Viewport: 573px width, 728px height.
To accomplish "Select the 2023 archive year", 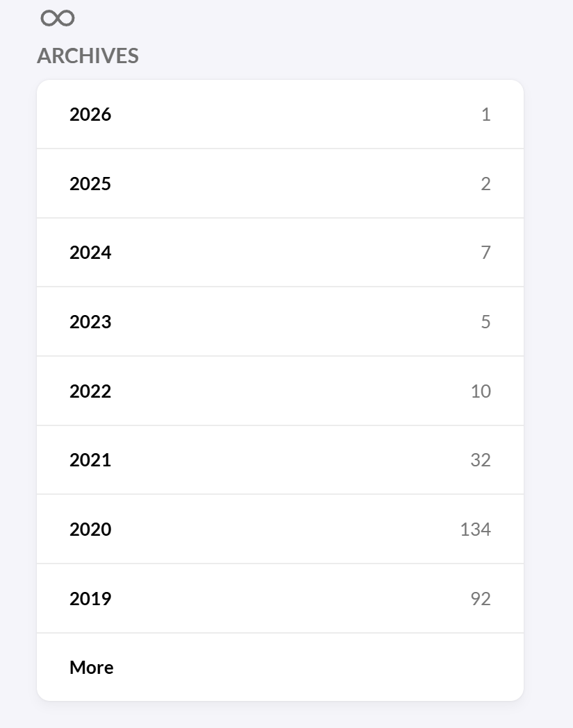I will [90, 322].
